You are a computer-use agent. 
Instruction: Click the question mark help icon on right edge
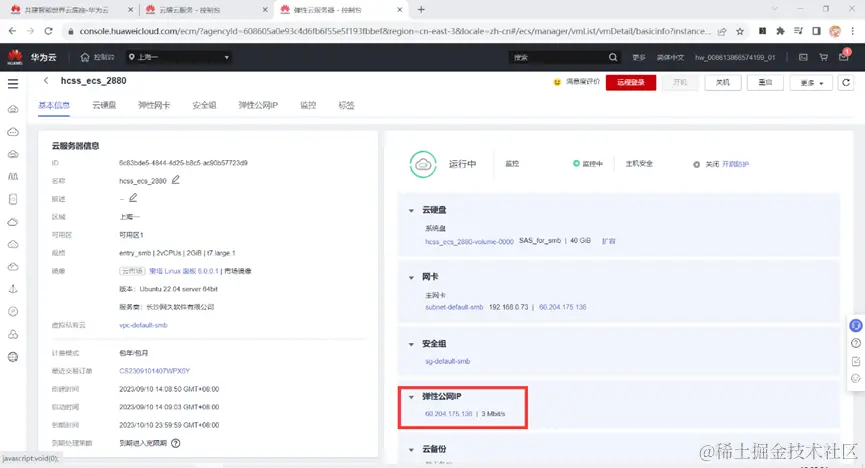(x=856, y=343)
